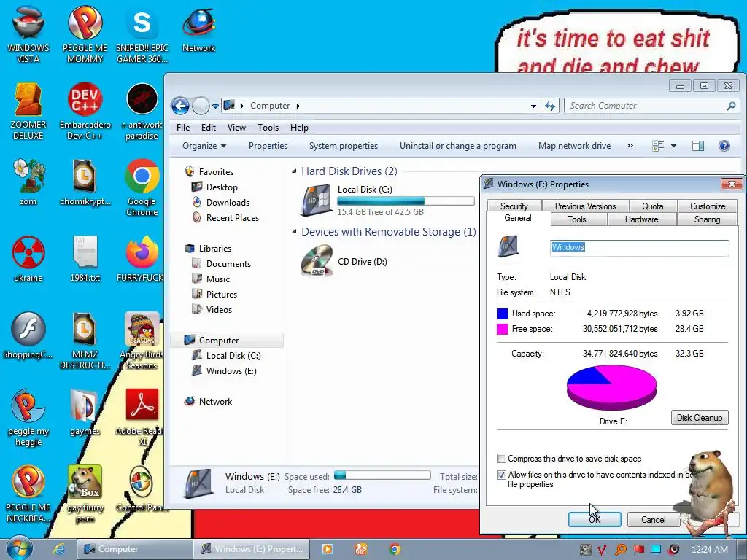Viewport: 747px width, 560px height.
Task: Select the Skype-style SNIPED!! EPIC GAMER icon
Action: pyautogui.click(x=142, y=34)
